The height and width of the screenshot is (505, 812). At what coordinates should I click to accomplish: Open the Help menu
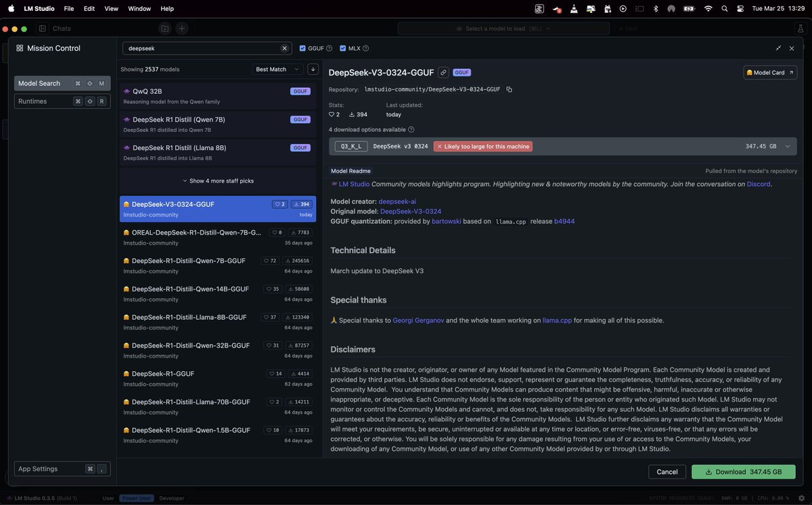coord(167,9)
